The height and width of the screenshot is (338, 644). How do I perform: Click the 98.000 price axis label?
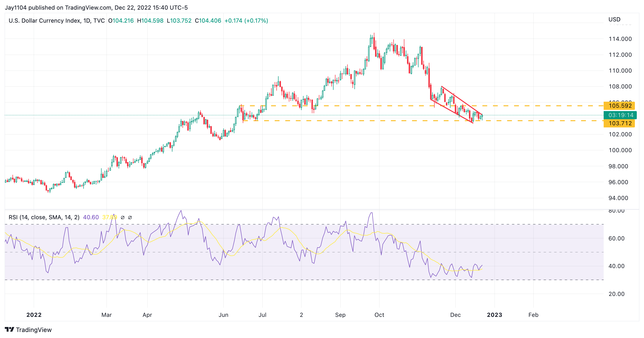pyautogui.click(x=618, y=166)
